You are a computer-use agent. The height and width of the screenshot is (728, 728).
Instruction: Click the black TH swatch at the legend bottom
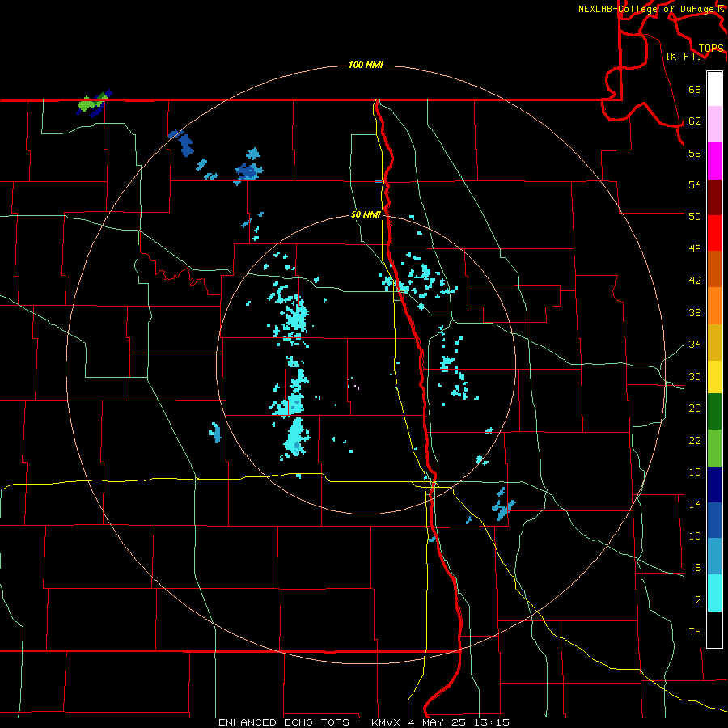tap(714, 629)
